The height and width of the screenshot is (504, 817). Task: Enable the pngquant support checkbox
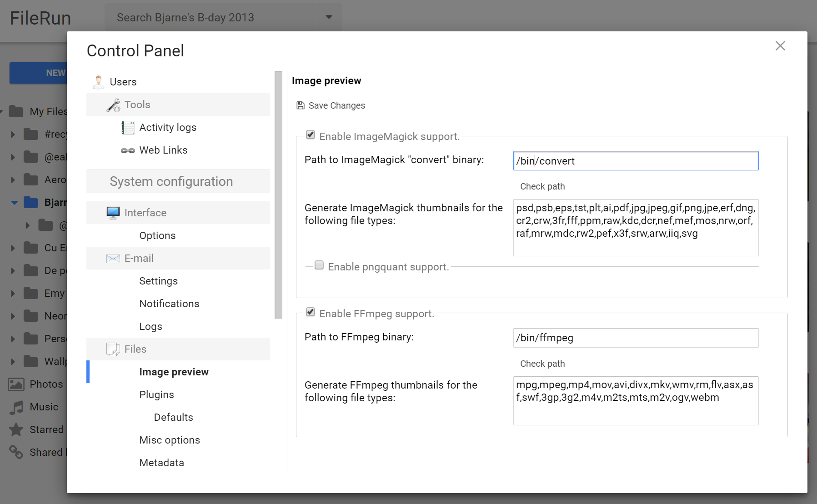pyautogui.click(x=319, y=265)
